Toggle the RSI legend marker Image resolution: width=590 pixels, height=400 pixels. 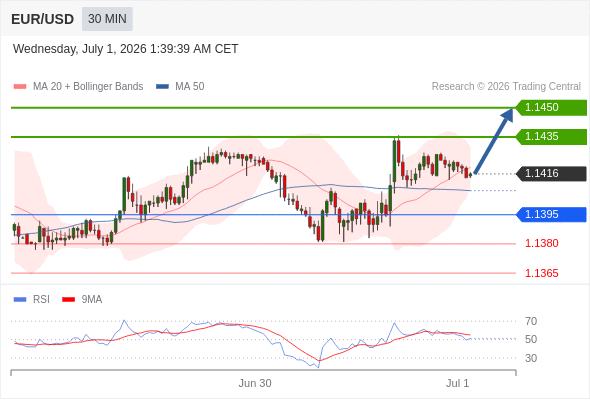pos(20,300)
